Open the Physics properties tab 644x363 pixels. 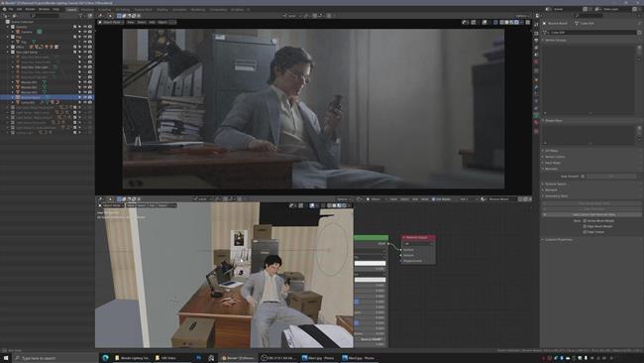pos(536,101)
